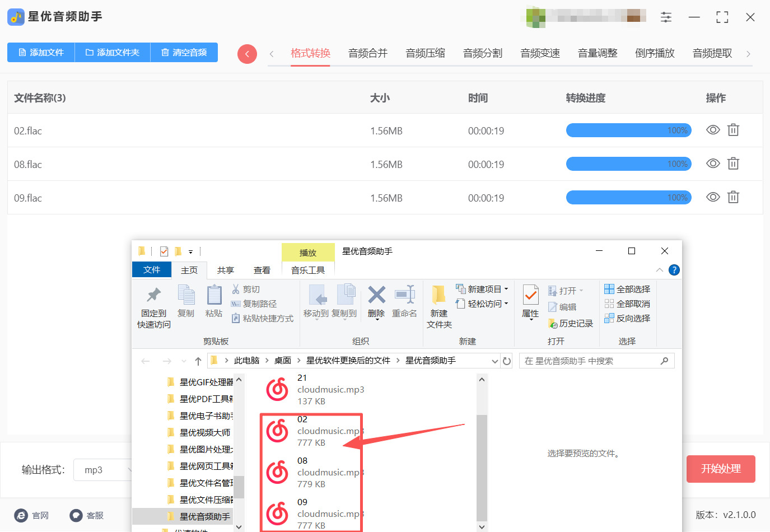
Task: Switch to the 音频变速 tab
Action: pyautogui.click(x=540, y=53)
